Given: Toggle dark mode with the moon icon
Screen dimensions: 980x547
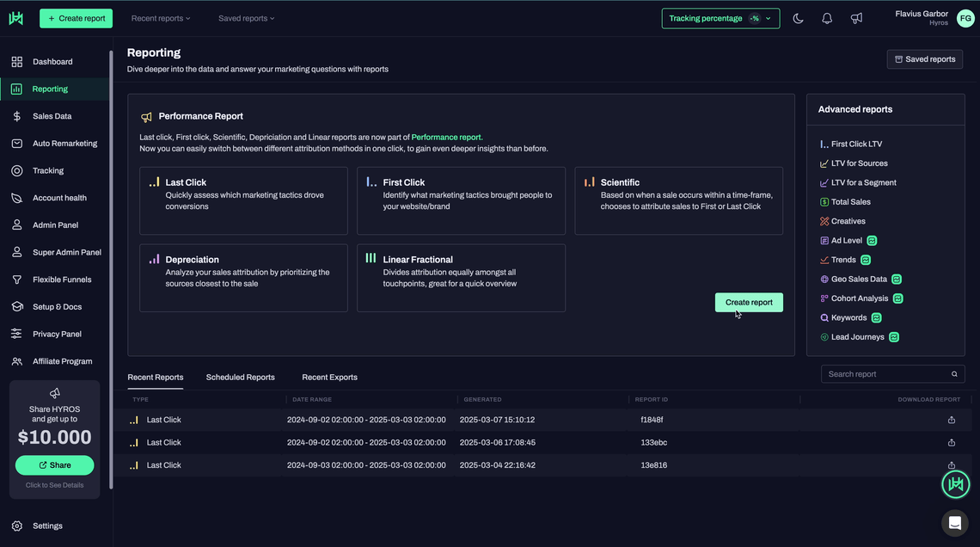Looking at the screenshot, I should pos(798,18).
